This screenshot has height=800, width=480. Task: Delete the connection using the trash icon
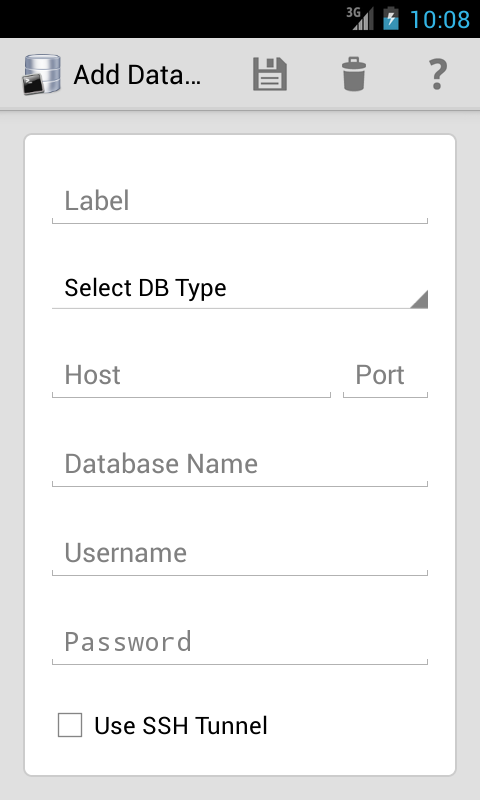[354, 74]
